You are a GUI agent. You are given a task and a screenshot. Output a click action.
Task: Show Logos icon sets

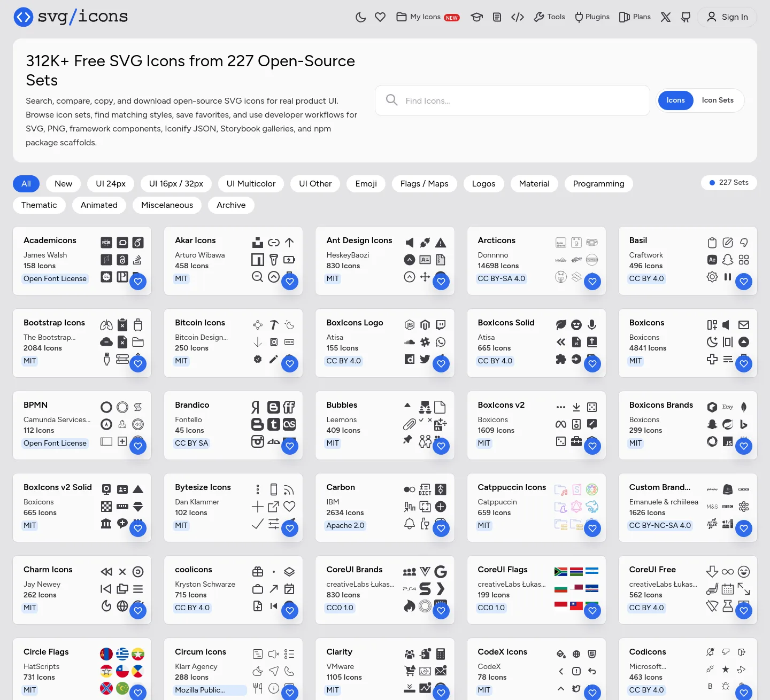pos(483,184)
